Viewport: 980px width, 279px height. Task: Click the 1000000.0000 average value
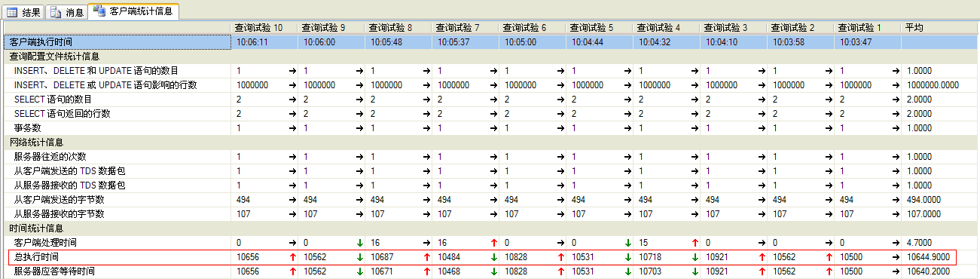tap(933, 84)
